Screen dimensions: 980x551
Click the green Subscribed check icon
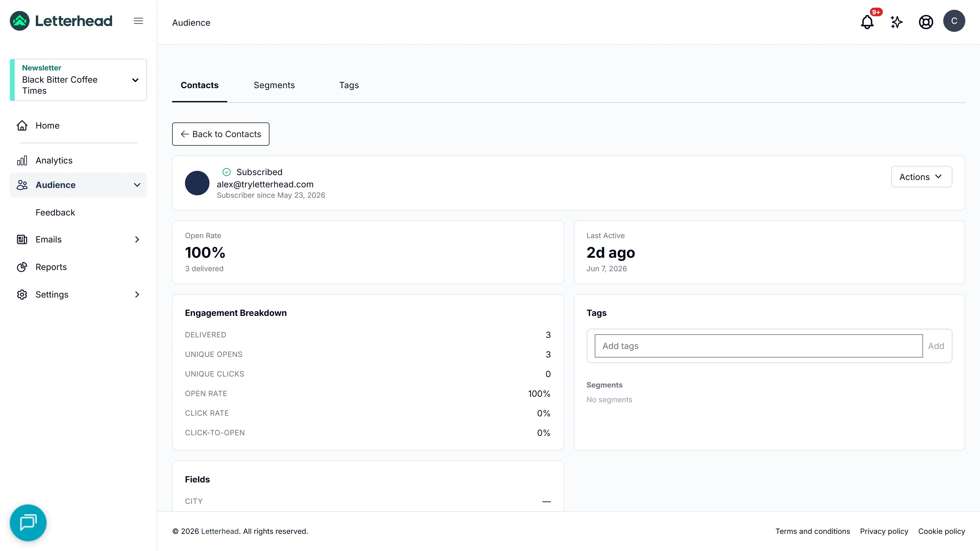(x=226, y=172)
